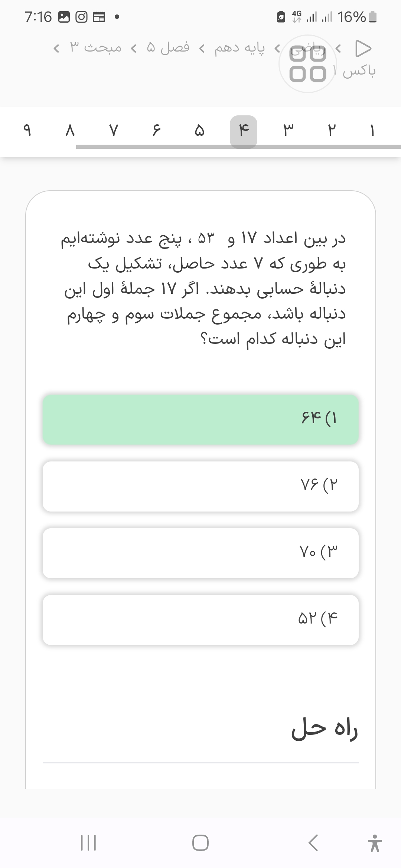Tap the Android back navigation arrow
This screenshot has height=868, width=401.
(313, 843)
